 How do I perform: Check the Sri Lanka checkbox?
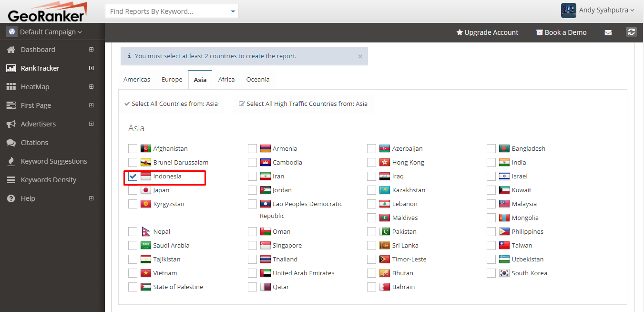click(372, 245)
